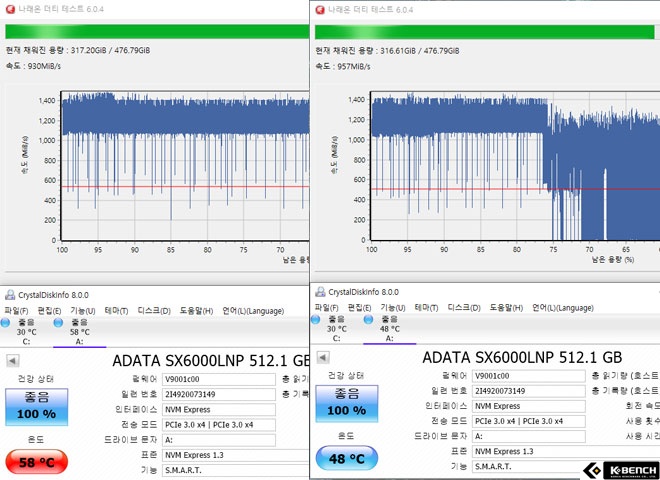
Task: Click the drive letter A: field in the 48 °C window
Action: pyautogui.click(x=529, y=436)
